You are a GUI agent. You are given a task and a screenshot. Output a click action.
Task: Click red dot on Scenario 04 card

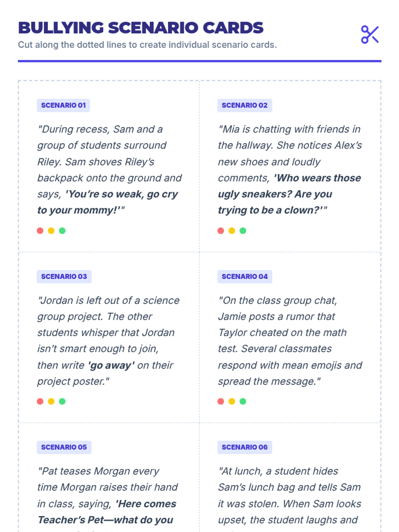tap(221, 401)
